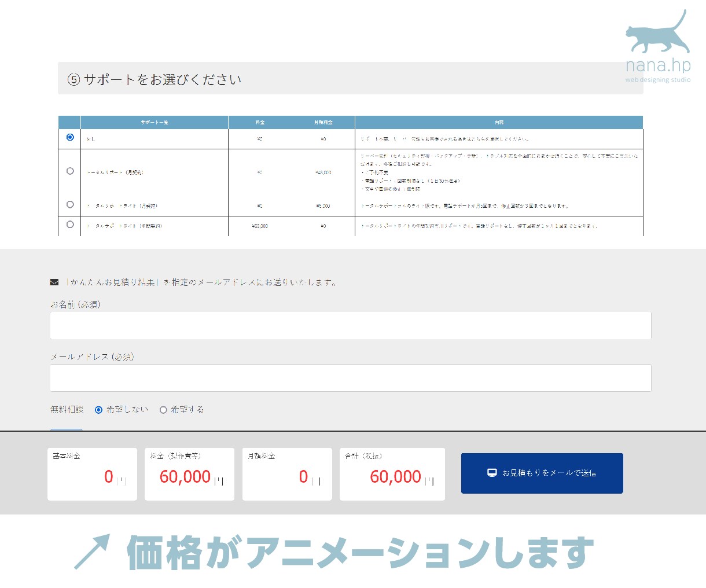
Task: Click the トータルサポート（月契約） plan name
Action: coord(115,172)
